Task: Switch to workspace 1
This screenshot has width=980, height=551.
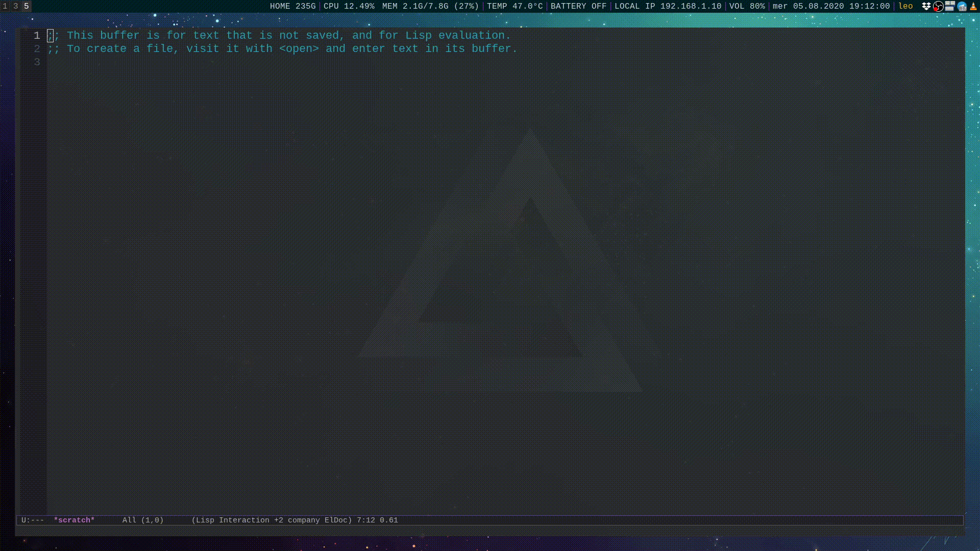Action: tap(5, 6)
